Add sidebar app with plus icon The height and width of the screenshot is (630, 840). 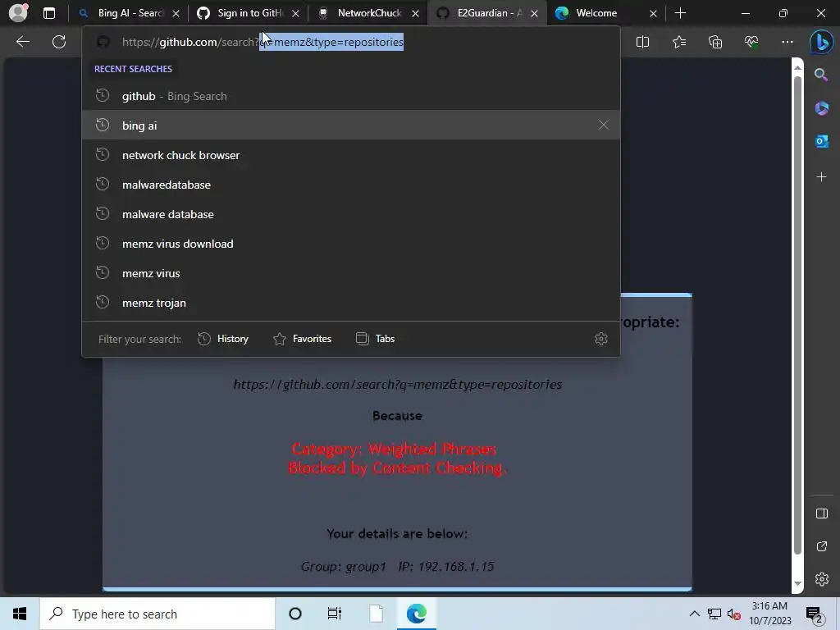pyautogui.click(x=821, y=177)
